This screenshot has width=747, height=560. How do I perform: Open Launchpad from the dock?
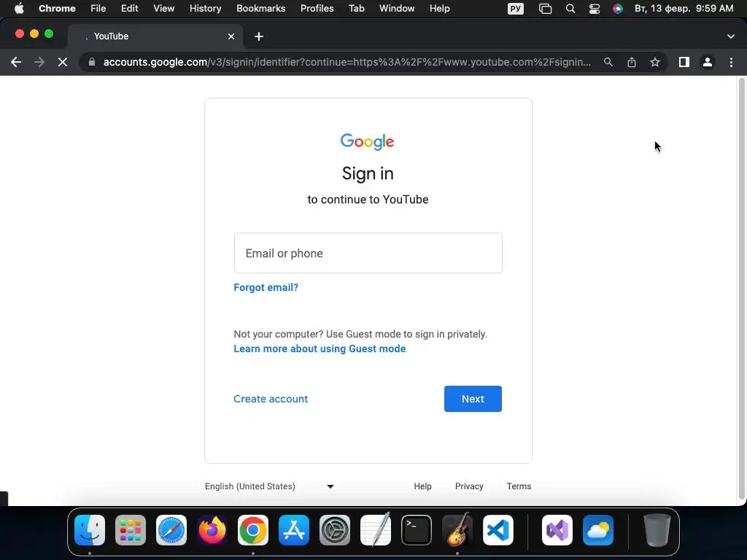pyautogui.click(x=131, y=530)
